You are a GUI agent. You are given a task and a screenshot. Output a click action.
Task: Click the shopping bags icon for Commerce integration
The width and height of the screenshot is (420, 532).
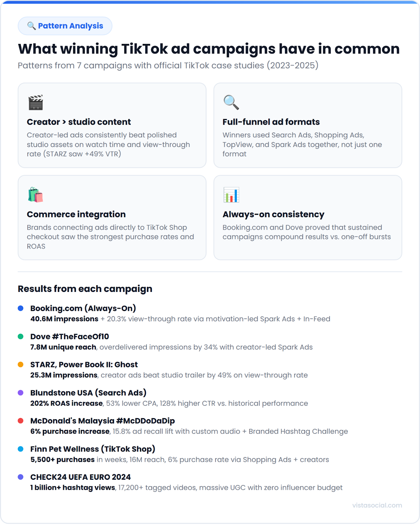(36, 195)
